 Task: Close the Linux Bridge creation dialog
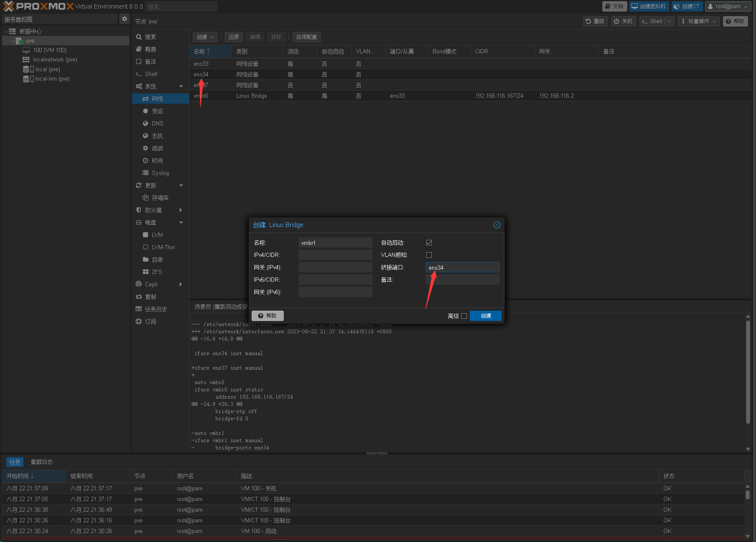click(497, 225)
